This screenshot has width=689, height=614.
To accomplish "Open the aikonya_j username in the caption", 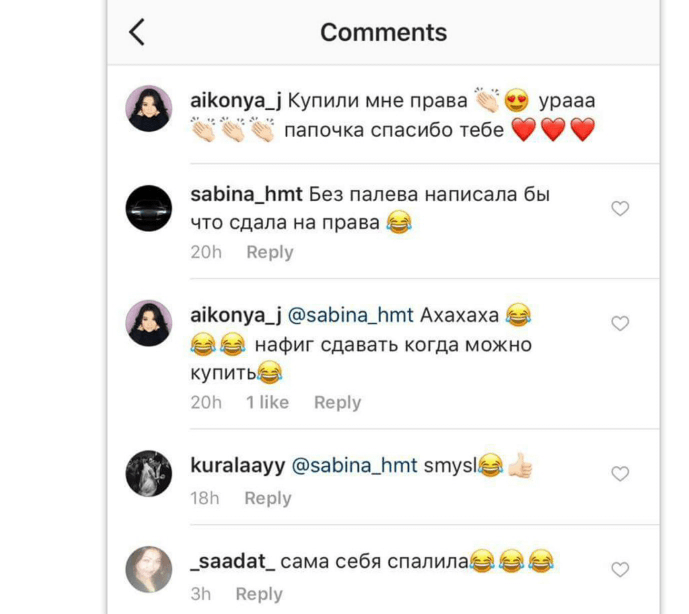I will 236,101.
